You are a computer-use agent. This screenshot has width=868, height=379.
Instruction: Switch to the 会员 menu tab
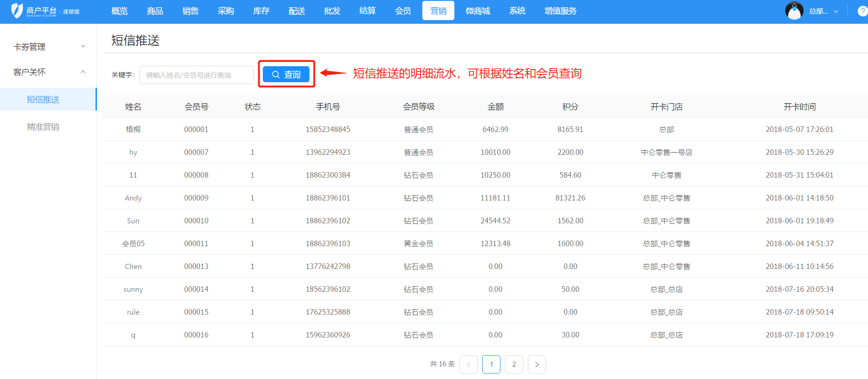pos(403,11)
